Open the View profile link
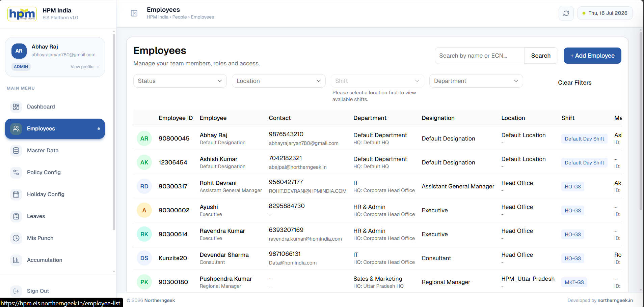This screenshot has width=644, height=307. [85, 67]
